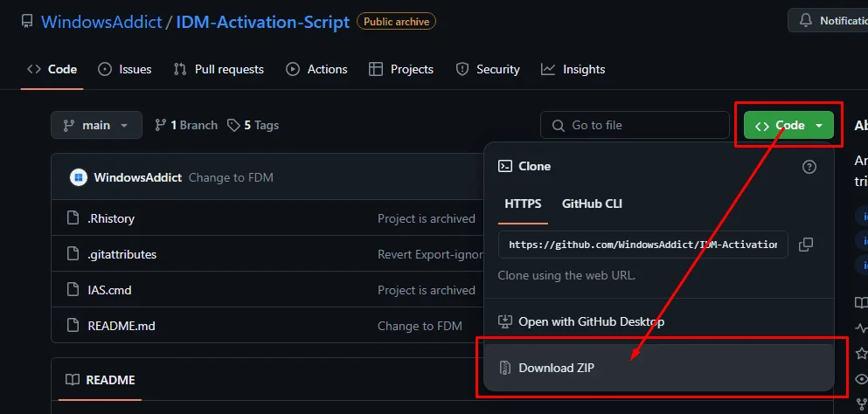Open 'Revert Export-ignore' commit for .gitattributes
The height and width of the screenshot is (414, 868).
click(x=430, y=254)
